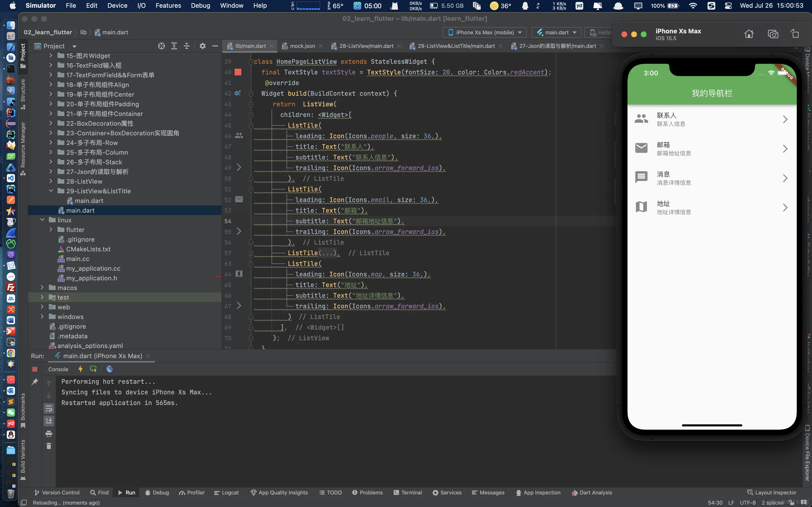Open the Device menu
Screen dimensions: 812x507
[x=117, y=6]
